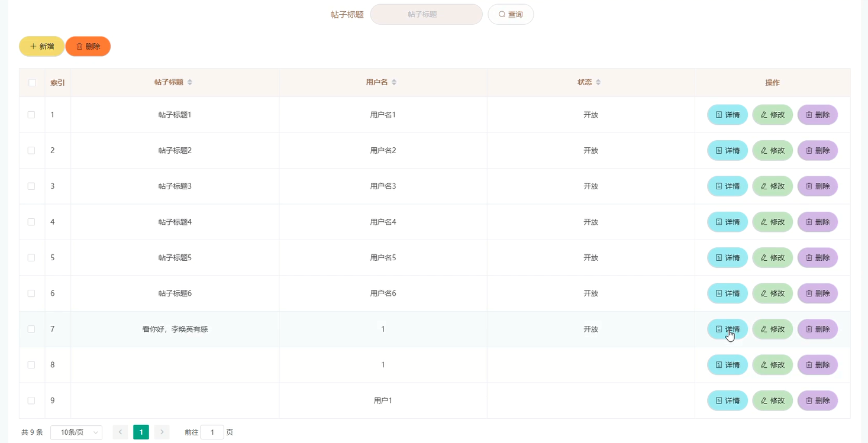Open the 10条/页 page size dropdown

point(76,432)
